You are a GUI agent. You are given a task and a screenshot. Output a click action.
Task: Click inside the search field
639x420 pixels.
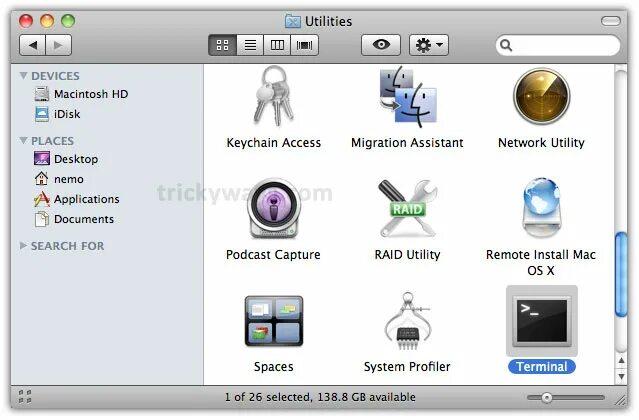(x=558, y=45)
